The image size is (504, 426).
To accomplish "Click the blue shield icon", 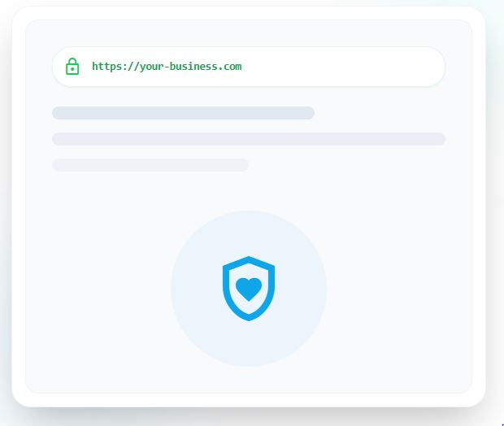I will point(249,289).
